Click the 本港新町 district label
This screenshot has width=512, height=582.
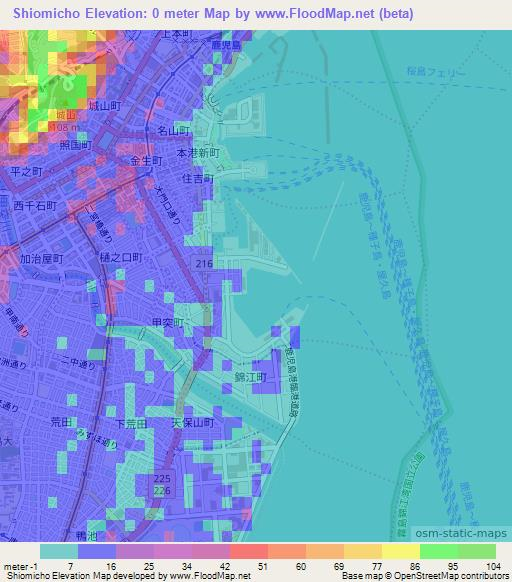pyautogui.click(x=198, y=153)
